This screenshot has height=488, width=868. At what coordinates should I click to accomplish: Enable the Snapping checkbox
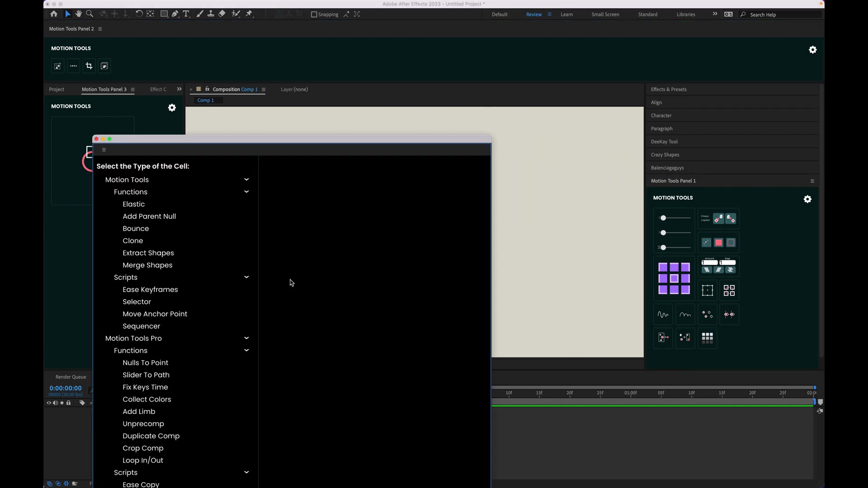314,14
